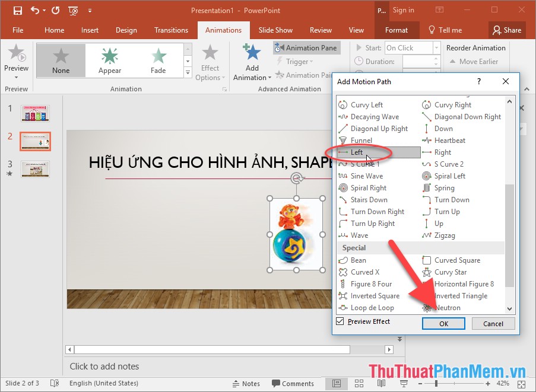Confirm motion path with OK button
The width and height of the screenshot is (536, 392).
tap(443, 323)
